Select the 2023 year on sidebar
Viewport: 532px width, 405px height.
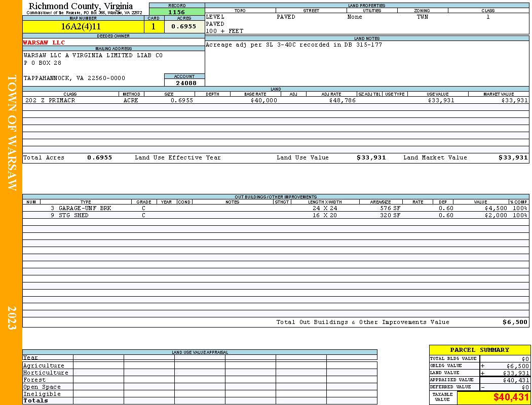tap(12, 317)
